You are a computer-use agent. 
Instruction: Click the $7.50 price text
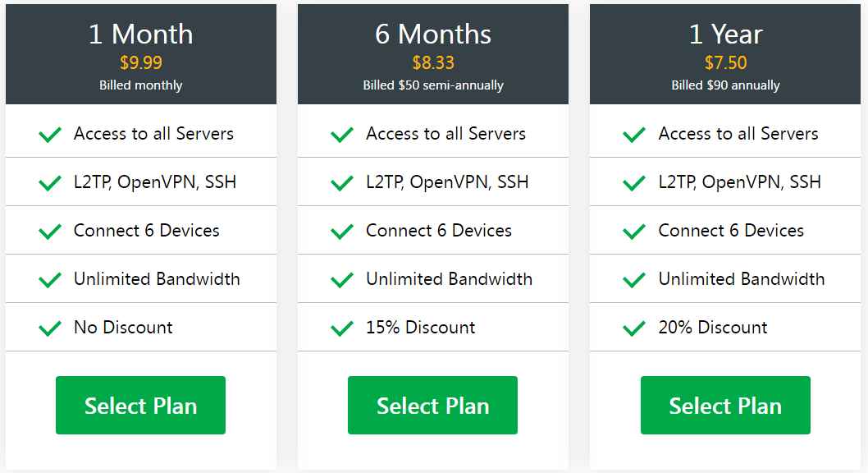(725, 62)
